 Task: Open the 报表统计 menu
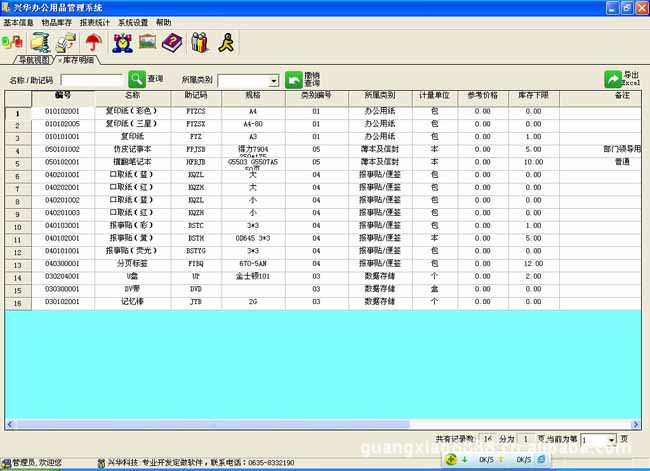click(95, 22)
